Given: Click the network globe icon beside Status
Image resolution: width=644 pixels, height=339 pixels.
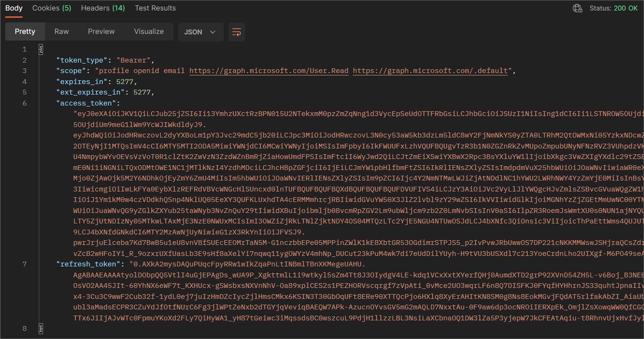Looking at the screenshot, I should 578,8.
